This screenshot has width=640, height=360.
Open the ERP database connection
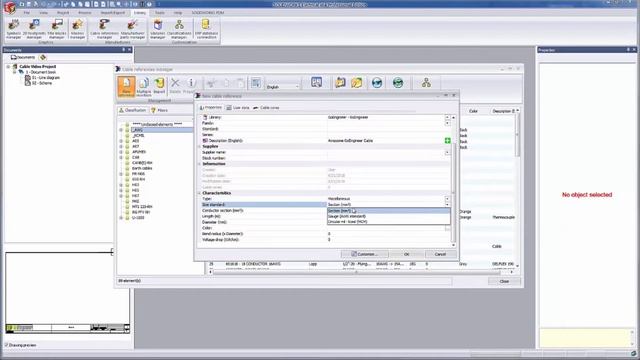206,29
